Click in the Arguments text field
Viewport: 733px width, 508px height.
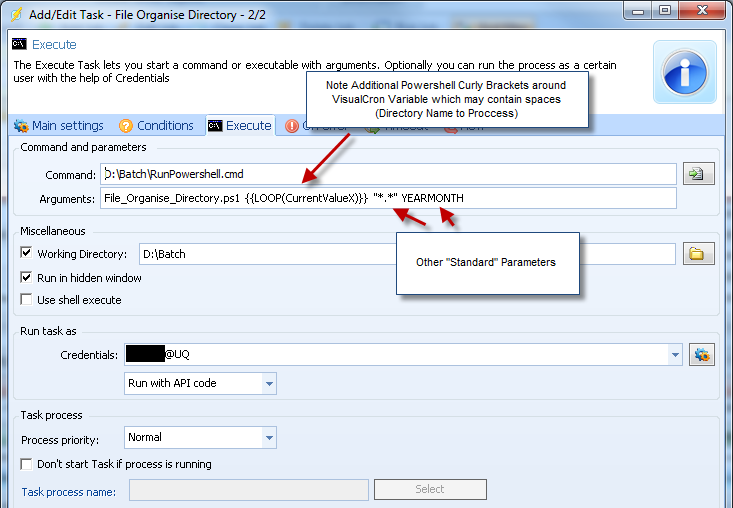[388, 198]
